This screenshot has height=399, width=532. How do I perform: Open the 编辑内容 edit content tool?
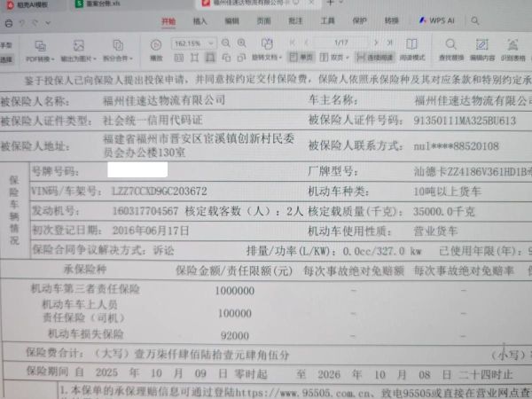[x=482, y=51]
